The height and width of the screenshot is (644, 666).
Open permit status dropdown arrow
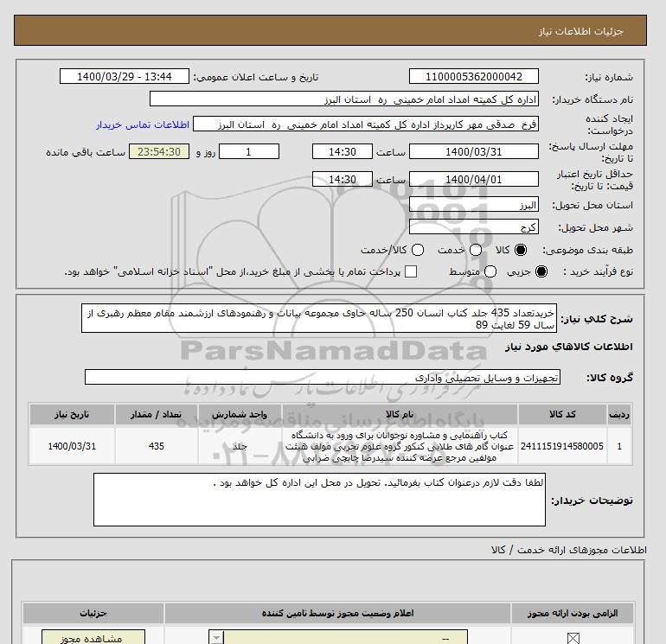tap(216, 638)
